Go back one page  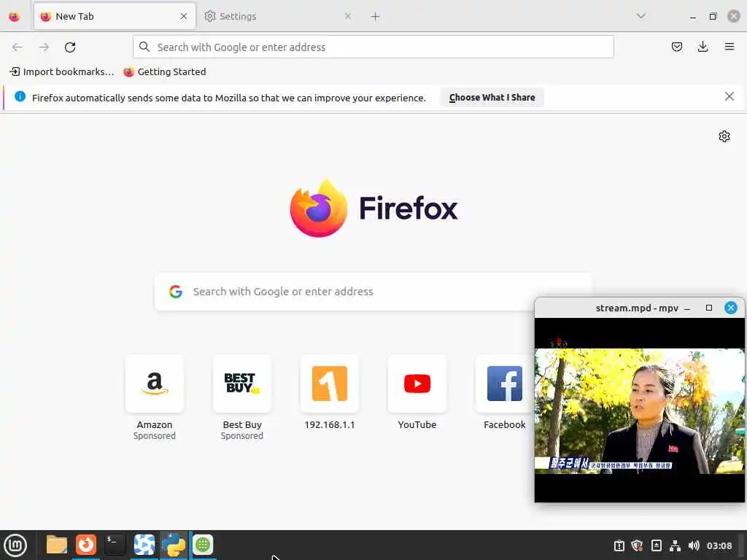(x=18, y=47)
